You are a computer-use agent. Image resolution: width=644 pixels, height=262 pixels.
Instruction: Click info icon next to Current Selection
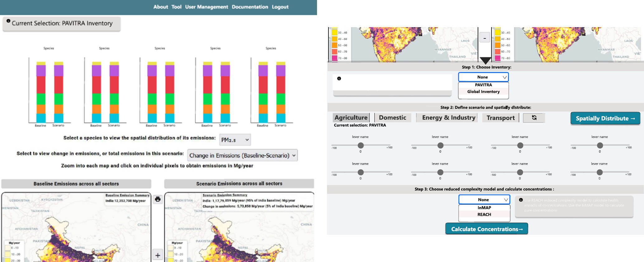(8, 21)
